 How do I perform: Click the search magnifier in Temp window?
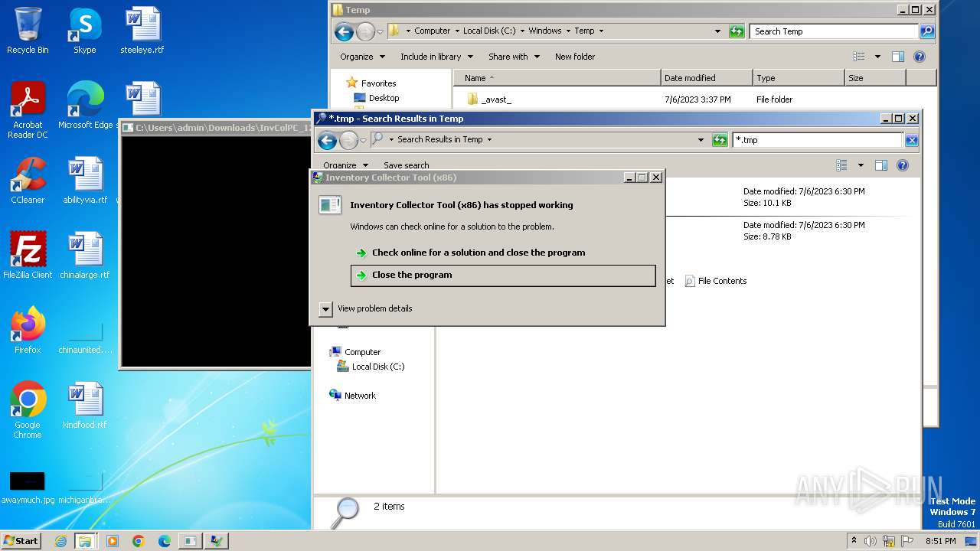click(x=927, y=31)
